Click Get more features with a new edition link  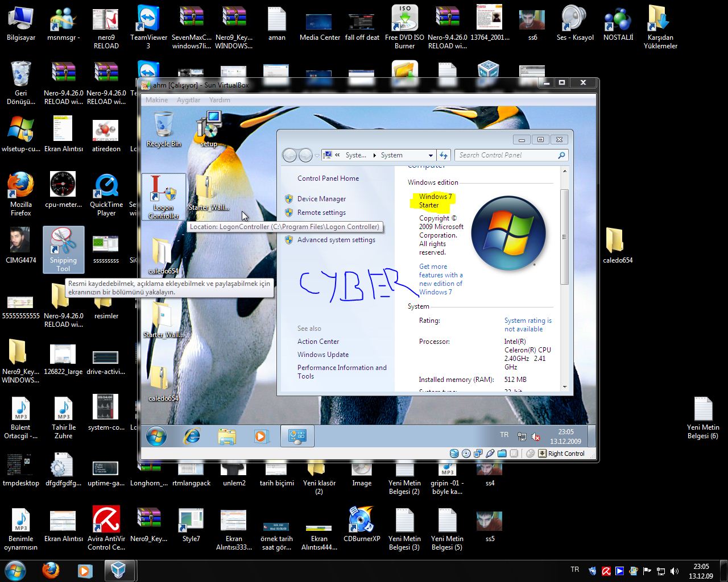click(x=441, y=279)
